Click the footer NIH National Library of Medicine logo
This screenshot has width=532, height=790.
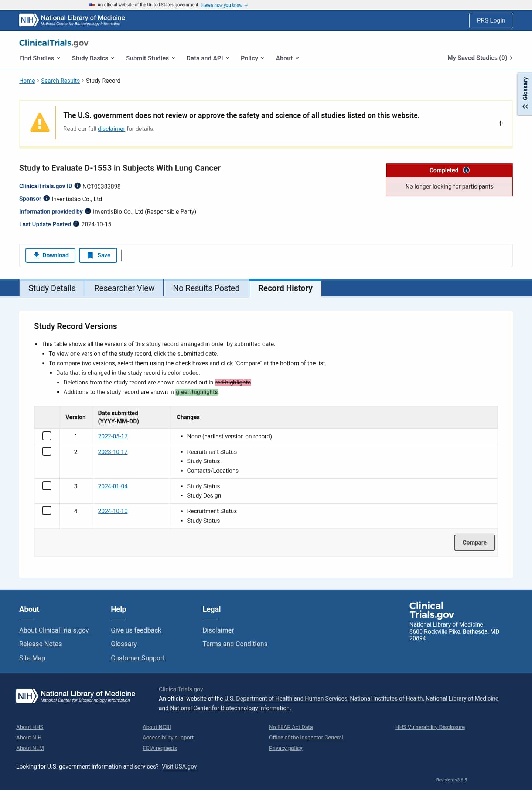coord(76,696)
